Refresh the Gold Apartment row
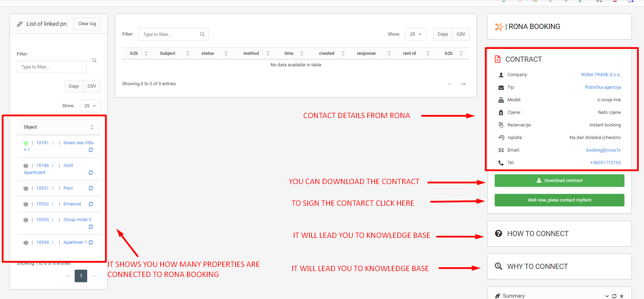The height and width of the screenshot is (299, 644). (x=91, y=173)
